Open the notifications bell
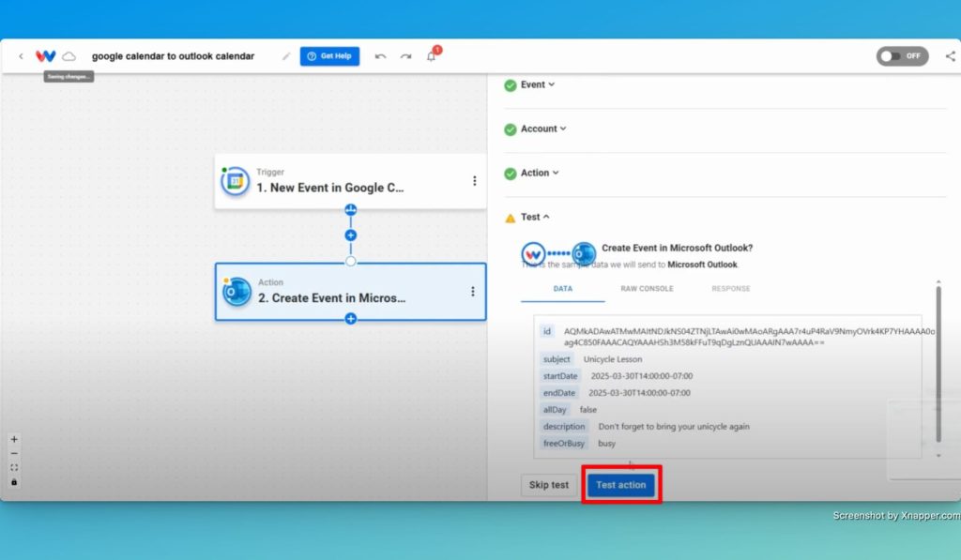 coord(432,56)
